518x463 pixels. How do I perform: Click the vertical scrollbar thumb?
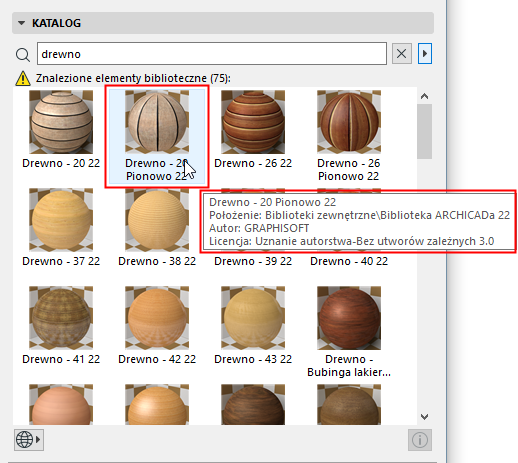click(424, 131)
